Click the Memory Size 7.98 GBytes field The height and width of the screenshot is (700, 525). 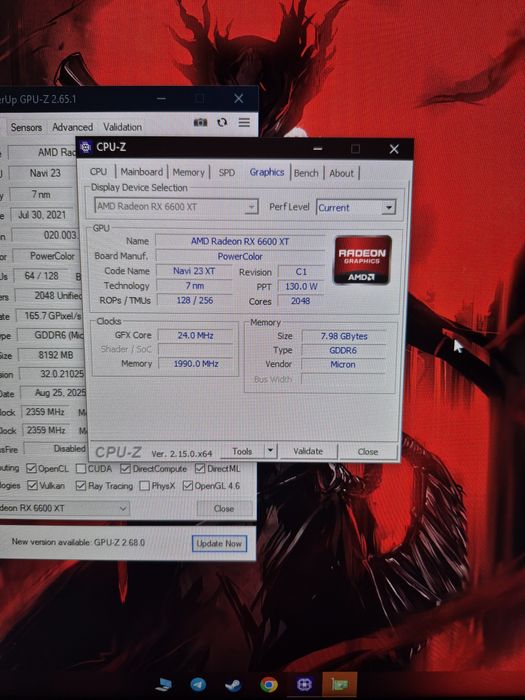click(344, 336)
